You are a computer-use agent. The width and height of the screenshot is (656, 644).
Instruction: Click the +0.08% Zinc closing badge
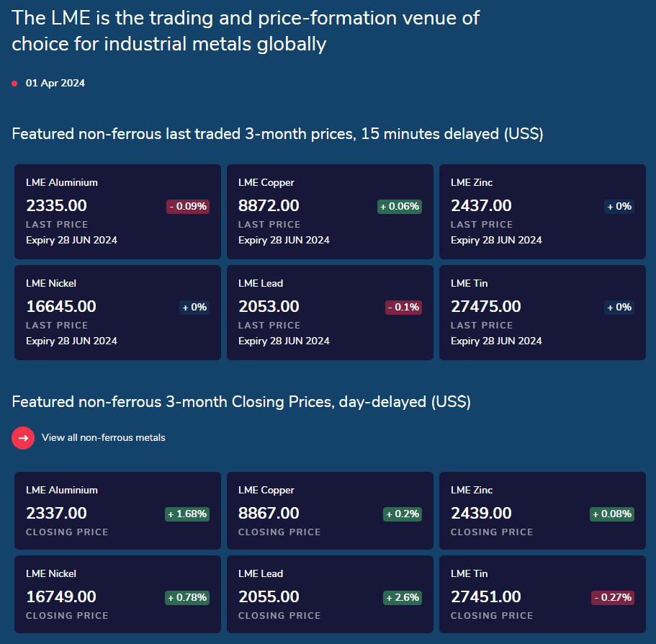(612, 514)
